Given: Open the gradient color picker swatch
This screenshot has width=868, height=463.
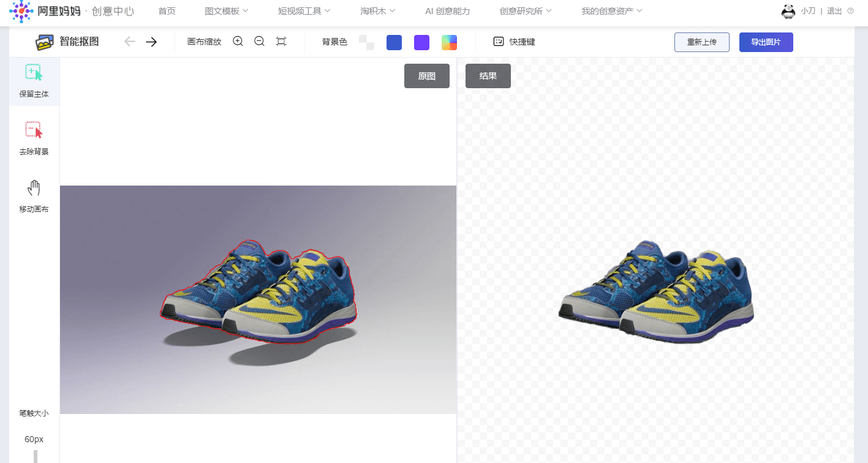Looking at the screenshot, I should click(449, 42).
